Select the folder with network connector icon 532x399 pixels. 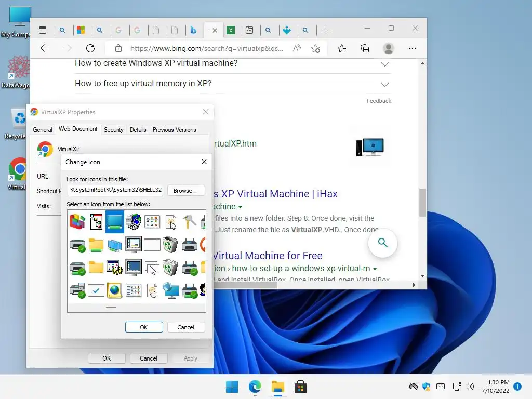pyautogui.click(x=96, y=245)
